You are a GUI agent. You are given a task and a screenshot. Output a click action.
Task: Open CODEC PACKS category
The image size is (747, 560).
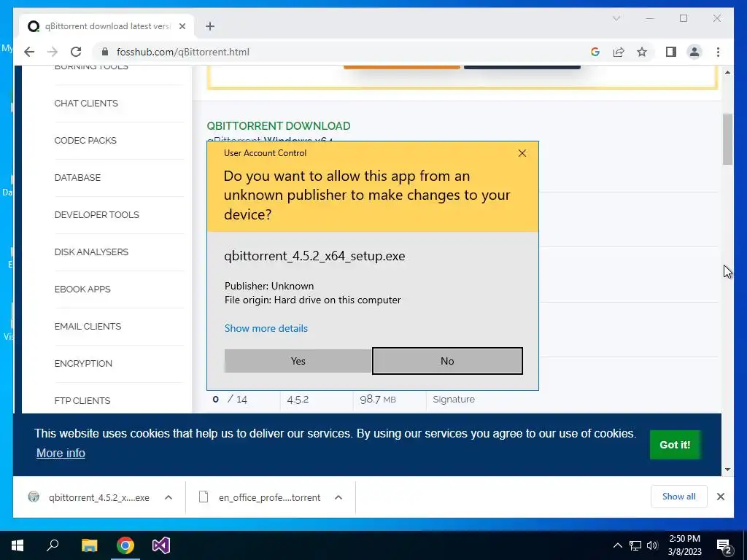[x=85, y=141]
